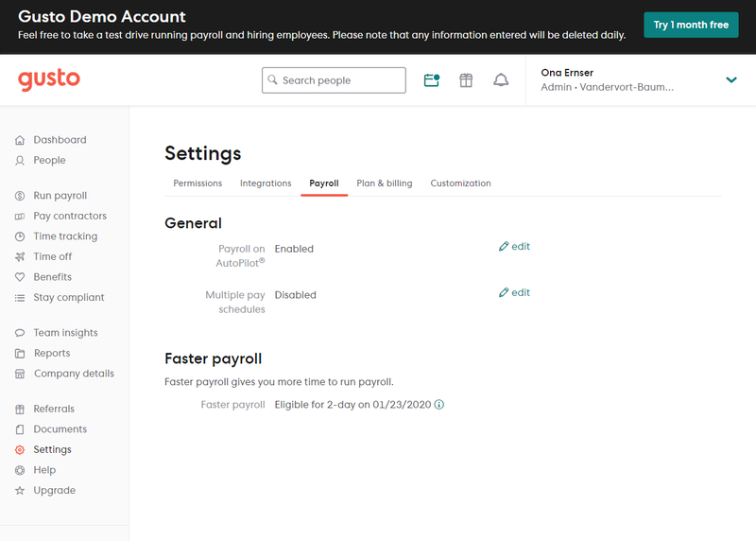Click 'Eligible for 2-day on 01/23/2020' text

(x=352, y=405)
